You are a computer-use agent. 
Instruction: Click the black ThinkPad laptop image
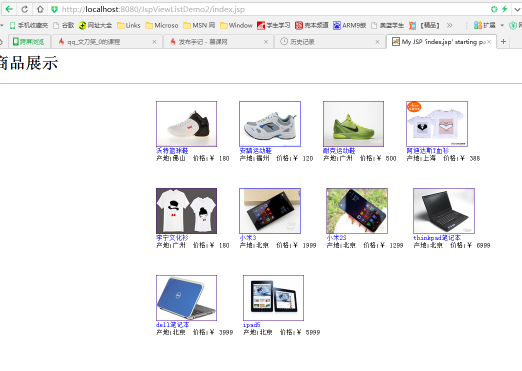444,211
